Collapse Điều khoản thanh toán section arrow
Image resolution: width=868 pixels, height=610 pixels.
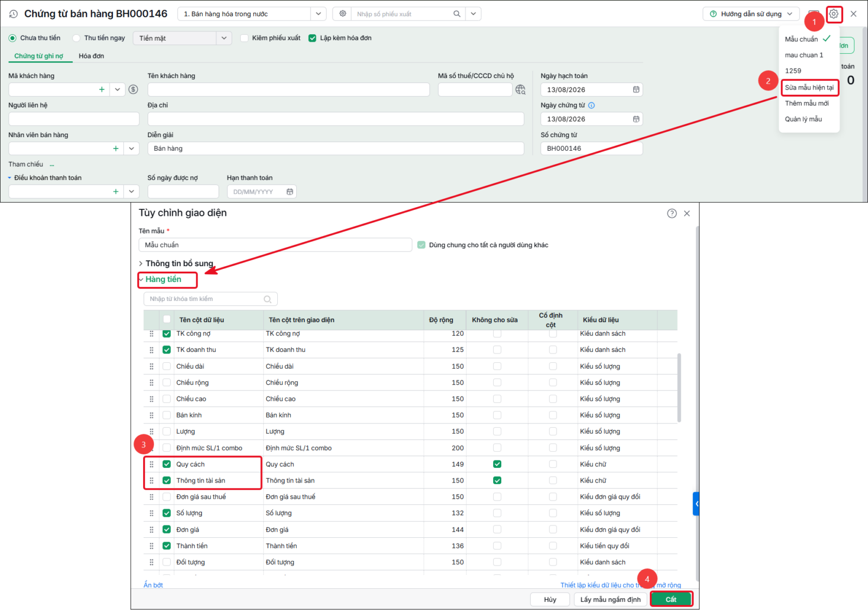click(9, 178)
